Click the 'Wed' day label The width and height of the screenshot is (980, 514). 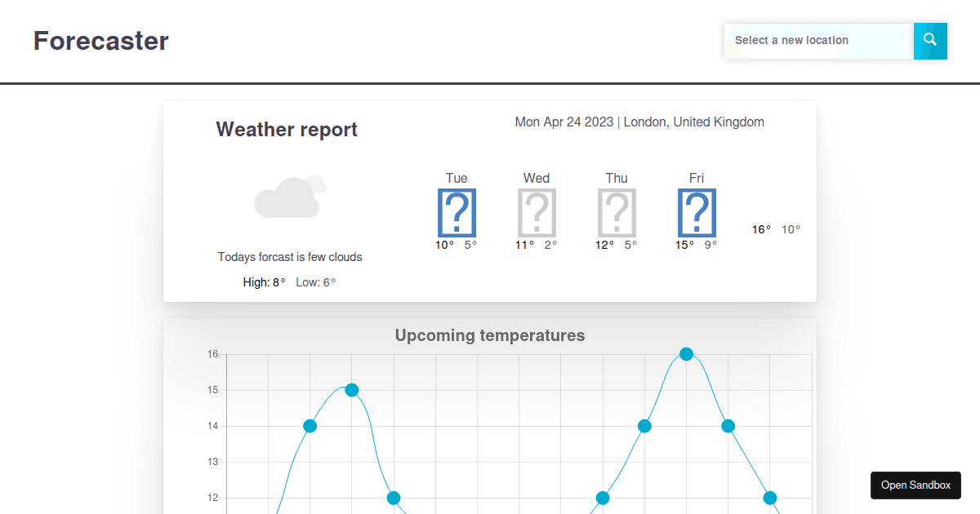pyautogui.click(x=537, y=178)
